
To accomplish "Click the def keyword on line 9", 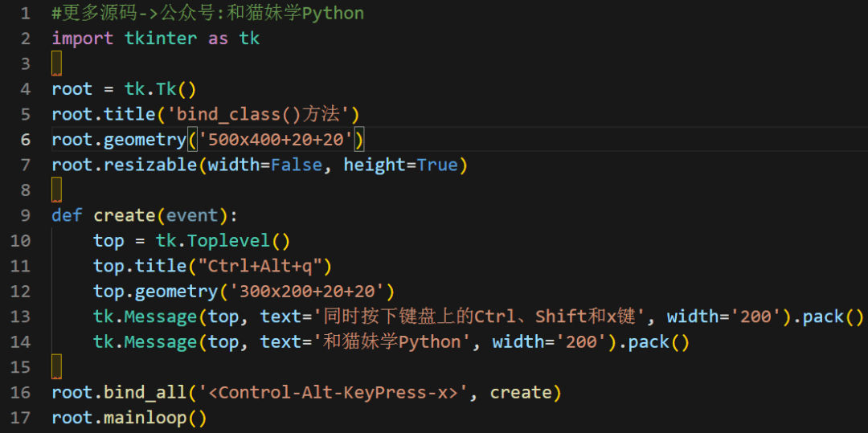I will click(67, 215).
